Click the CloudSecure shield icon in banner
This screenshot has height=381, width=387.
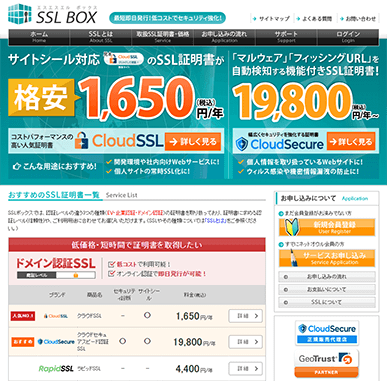click(x=242, y=144)
